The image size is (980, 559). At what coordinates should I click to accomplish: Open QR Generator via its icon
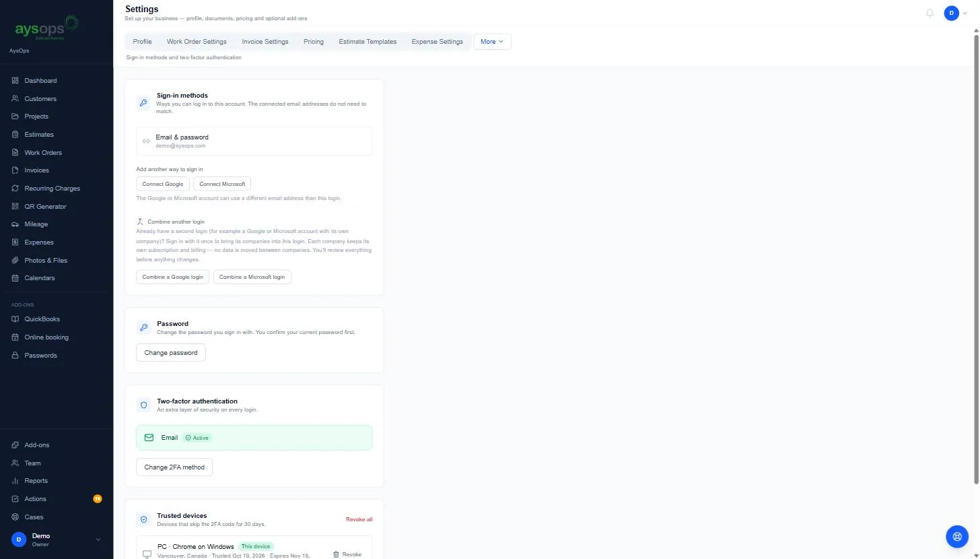[15, 206]
